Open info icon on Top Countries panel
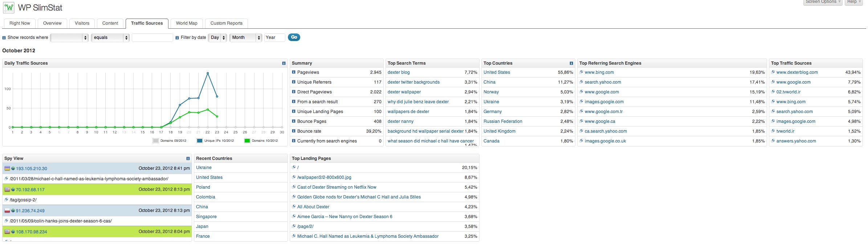This screenshot has width=868, height=249. [x=571, y=63]
